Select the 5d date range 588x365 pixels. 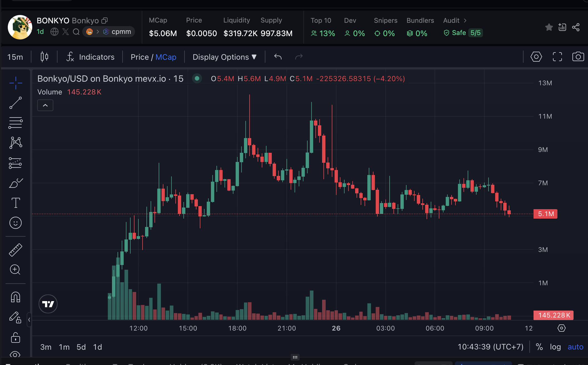[81, 347]
